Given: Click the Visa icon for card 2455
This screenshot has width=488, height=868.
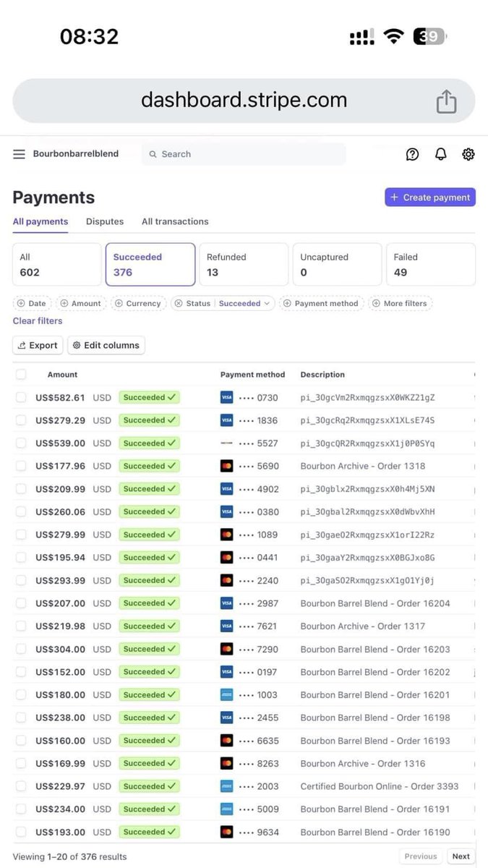Looking at the screenshot, I should coord(227,718).
